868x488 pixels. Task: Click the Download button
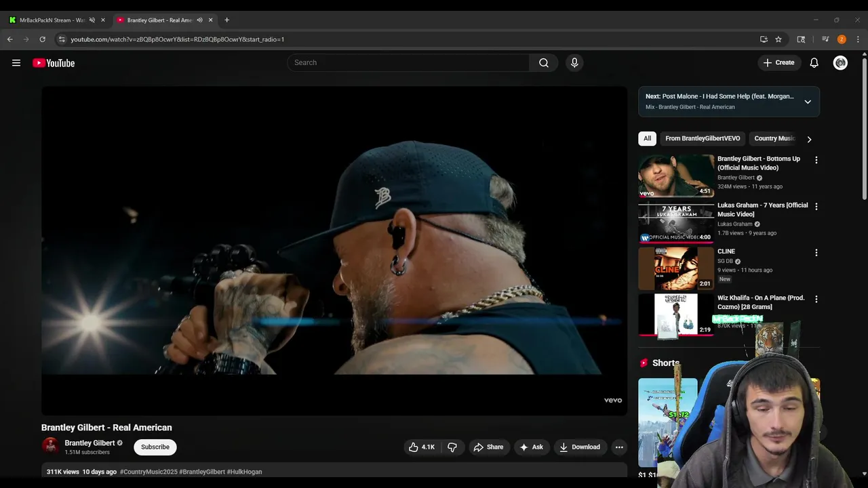(580, 447)
